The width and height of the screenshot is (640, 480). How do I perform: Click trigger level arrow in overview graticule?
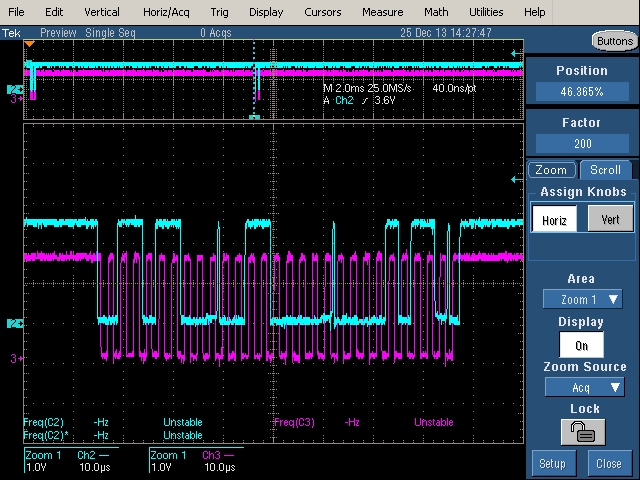tap(516, 53)
